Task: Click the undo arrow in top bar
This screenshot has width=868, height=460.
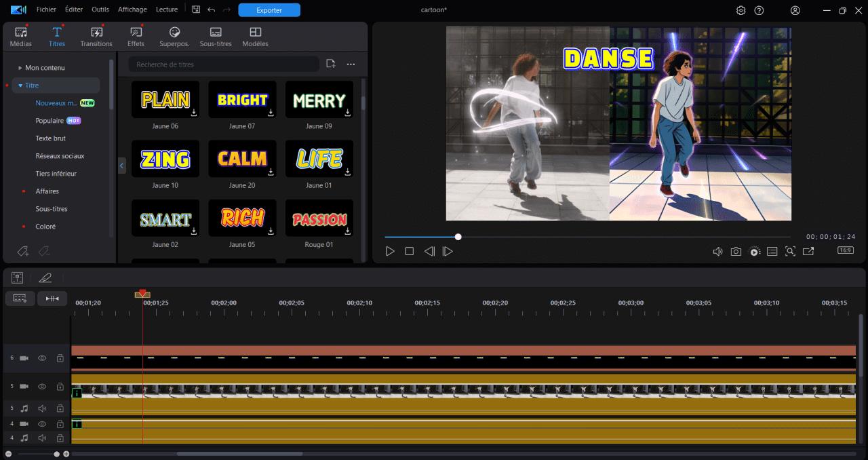Action: [212, 9]
